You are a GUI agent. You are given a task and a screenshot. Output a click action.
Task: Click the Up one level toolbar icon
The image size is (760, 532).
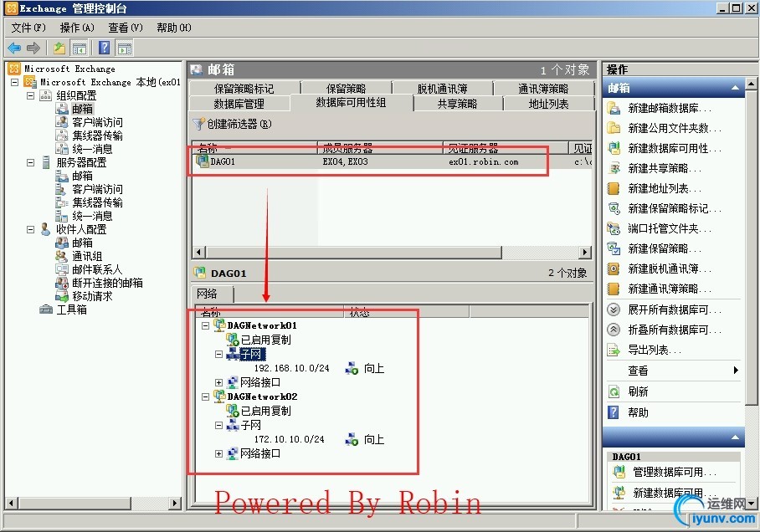59,48
